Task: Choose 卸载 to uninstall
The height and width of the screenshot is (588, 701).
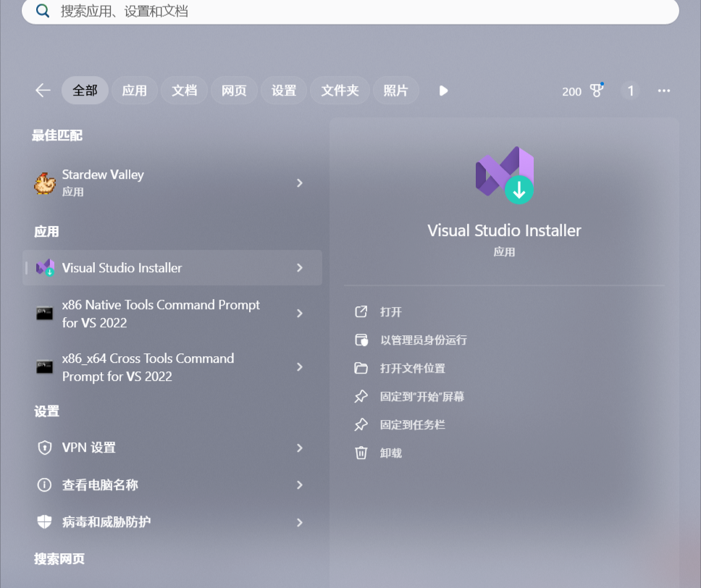Action: click(391, 453)
